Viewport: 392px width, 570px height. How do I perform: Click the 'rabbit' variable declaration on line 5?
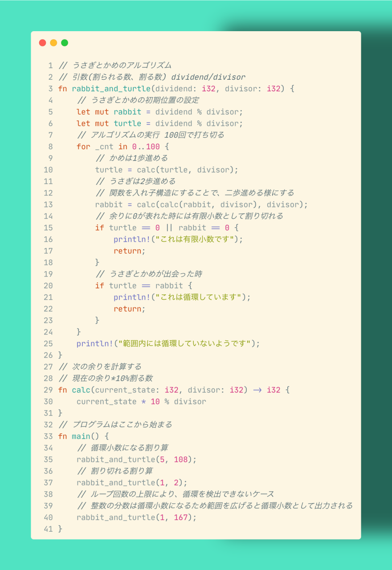pyautogui.click(x=127, y=112)
